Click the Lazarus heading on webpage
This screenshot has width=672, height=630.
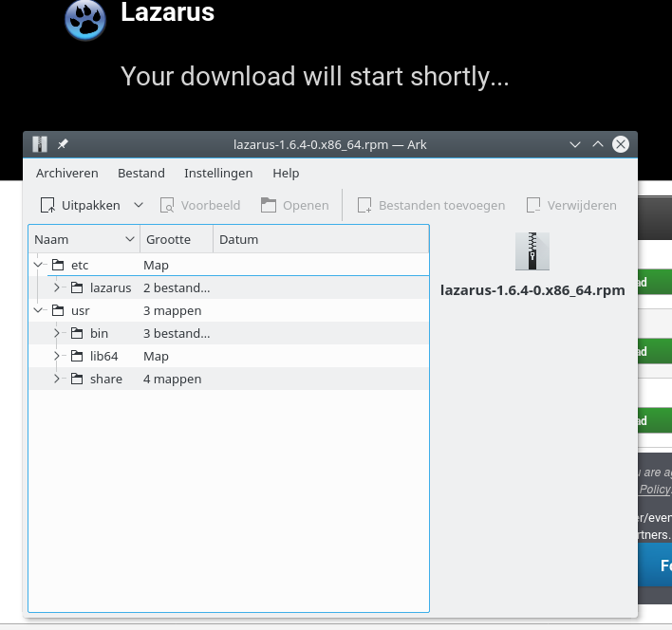click(168, 12)
